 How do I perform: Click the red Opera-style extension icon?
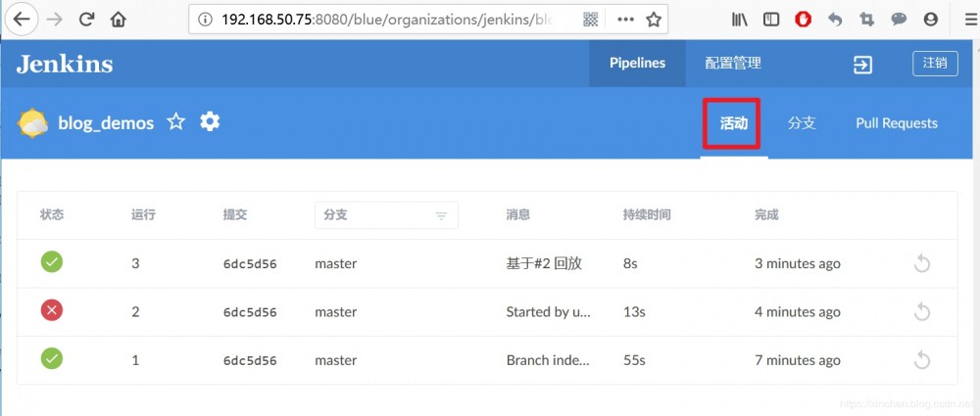[x=804, y=20]
